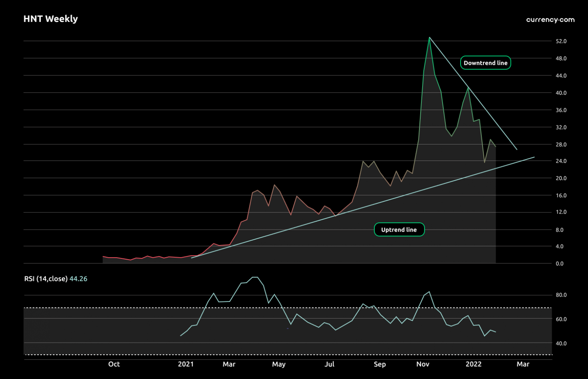This screenshot has height=379, width=588.
Task: Click the currency.com logo text
Action: pos(550,20)
